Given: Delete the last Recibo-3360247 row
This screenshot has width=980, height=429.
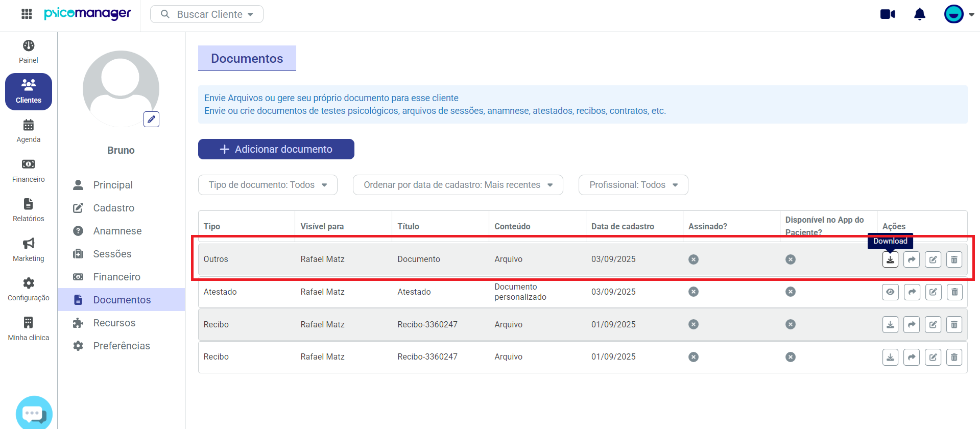Looking at the screenshot, I should pos(954,357).
